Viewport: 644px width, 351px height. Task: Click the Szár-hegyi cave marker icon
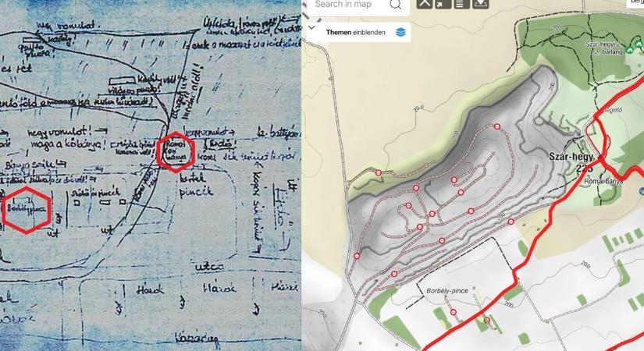[x=630, y=50]
